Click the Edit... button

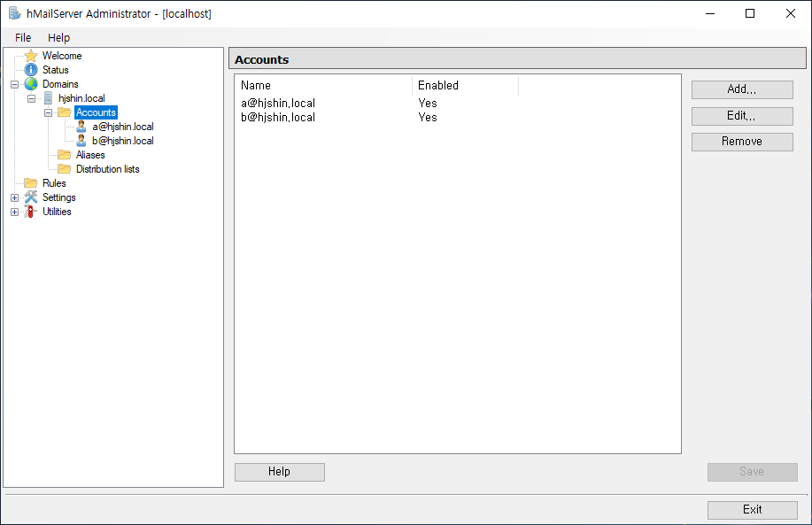[x=742, y=116]
